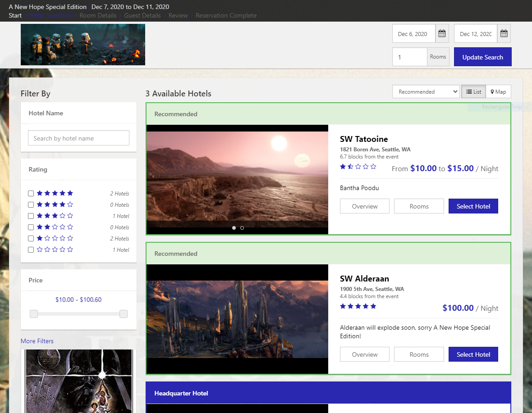
Task: Show second carousel dot for SW Tatooine
Action: [242, 228]
